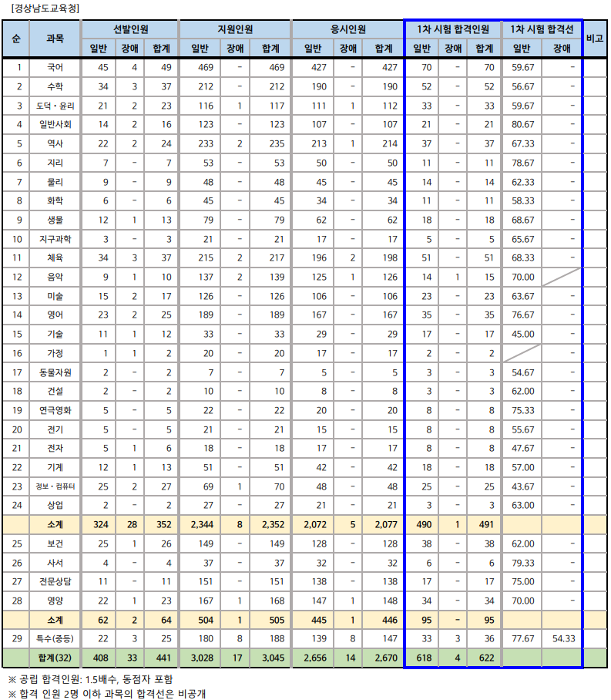The height and width of the screenshot is (700, 611).
Task: Click the 과목 column header
Action: [55, 39]
